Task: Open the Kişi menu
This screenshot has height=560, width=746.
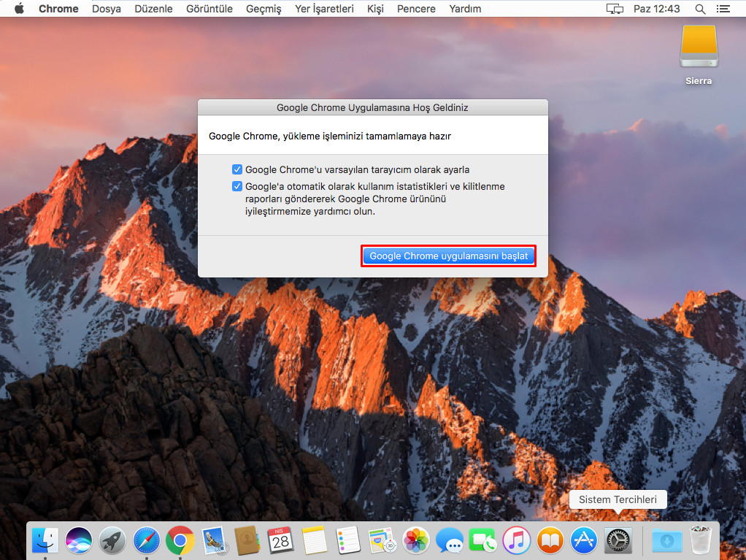Action: pos(375,9)
